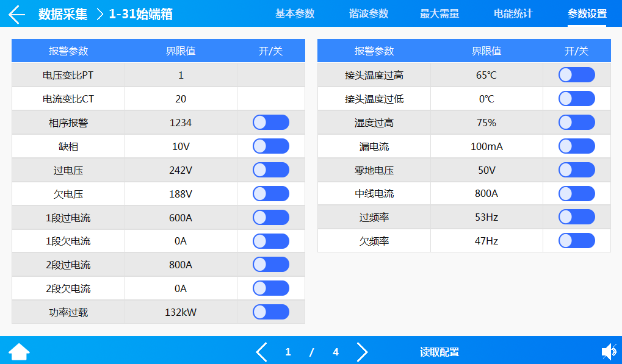Select the 零地电压 parameter label
Screen dimensions: 622x364
(x=374, y=170)
